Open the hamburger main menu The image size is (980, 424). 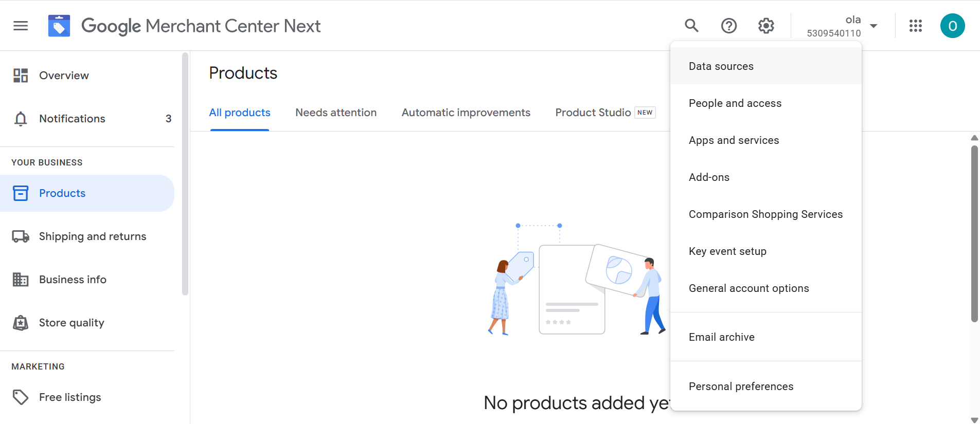click(x=21, y=26)
